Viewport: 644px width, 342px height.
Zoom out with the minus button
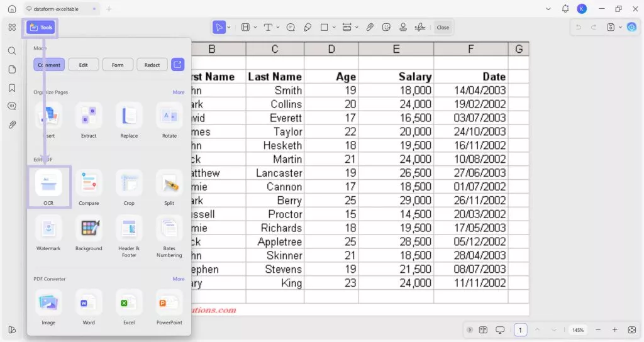[x=598, y=329]
